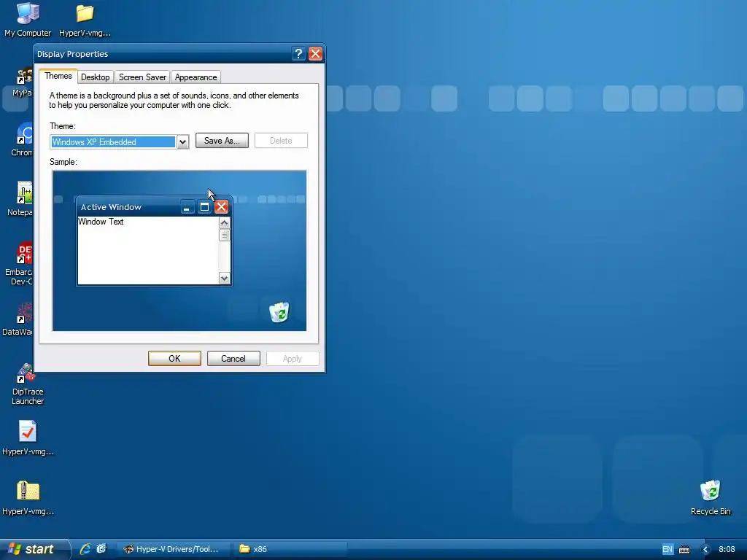Select the HyperV-vmg zipped folder icon
This screenshot has height=560, width=747.
pos(28,497)
